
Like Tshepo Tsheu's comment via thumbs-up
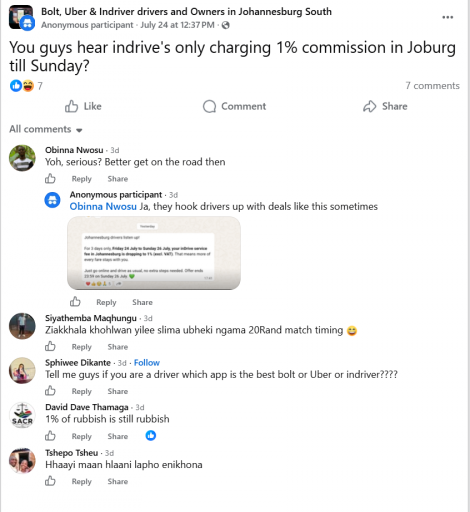pos(50,481)
